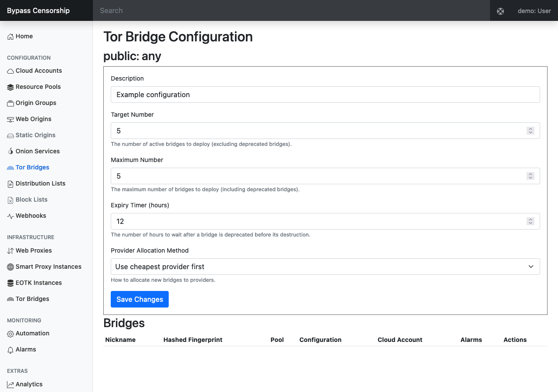The width and height of the screenshot is (558, 392).
Task: Click the theme toggle icon in header
Action: tap(500, 11)
